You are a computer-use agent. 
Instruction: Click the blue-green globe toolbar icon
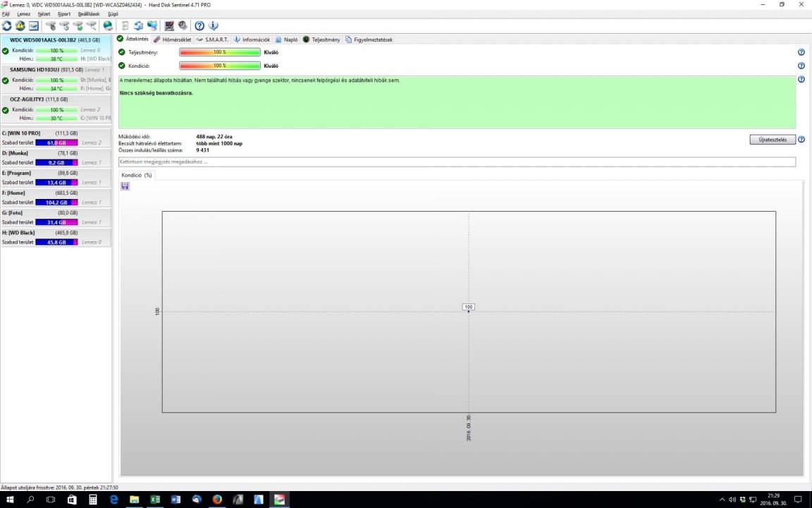coord(108,25)
